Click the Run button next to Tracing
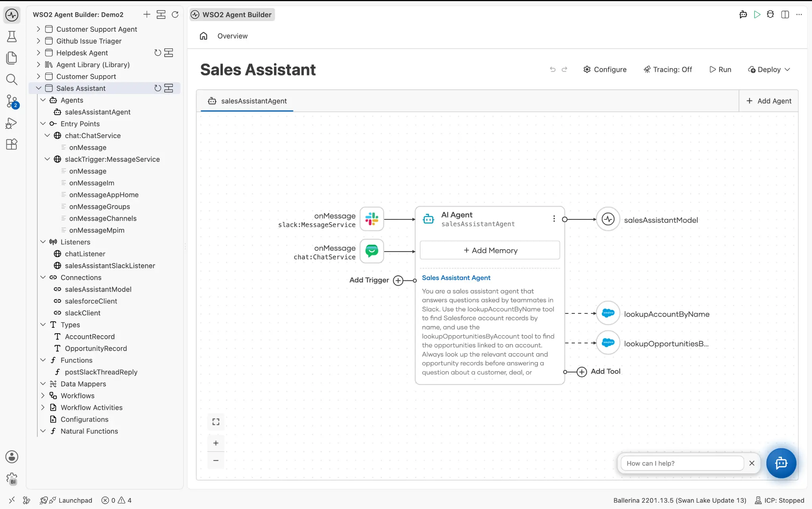 (720, 69)
